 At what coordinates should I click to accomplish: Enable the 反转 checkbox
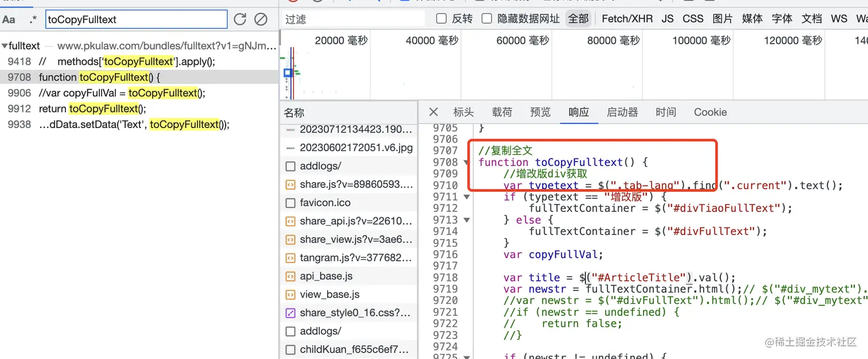pos(441,19)
